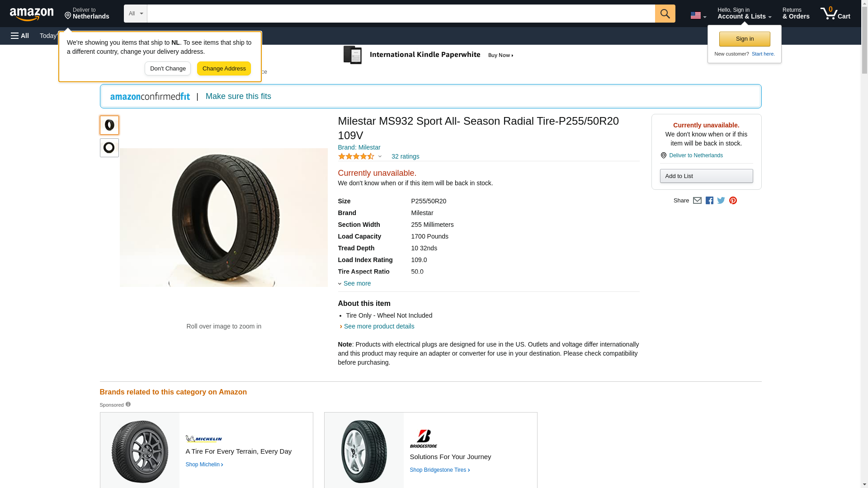
Task: Open the country flag language selector
Action: click(698, 15)
